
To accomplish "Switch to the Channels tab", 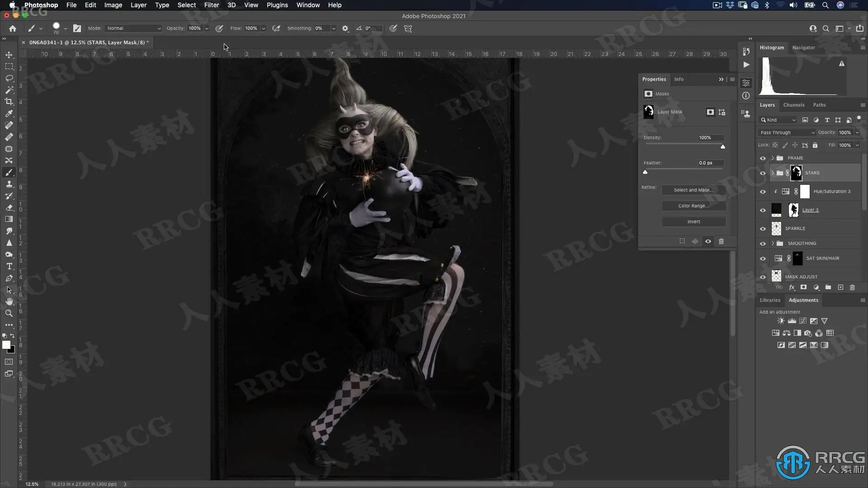I will point(793,105).
